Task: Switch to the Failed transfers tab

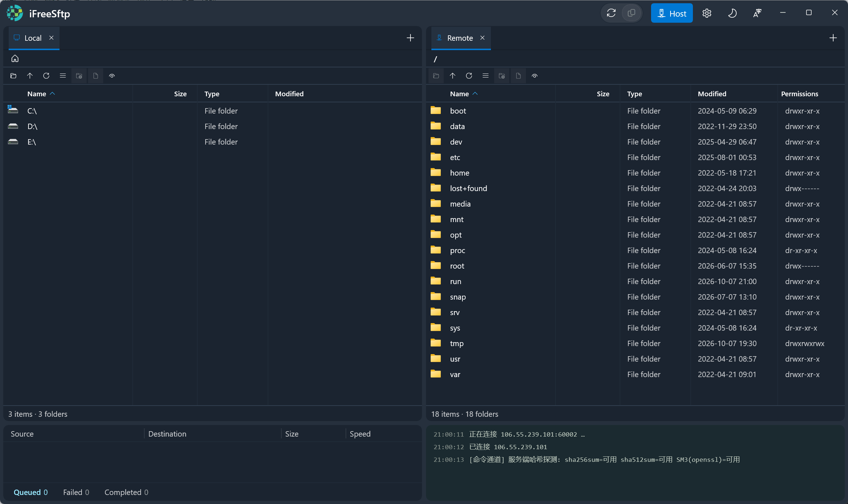Action: 76,492
